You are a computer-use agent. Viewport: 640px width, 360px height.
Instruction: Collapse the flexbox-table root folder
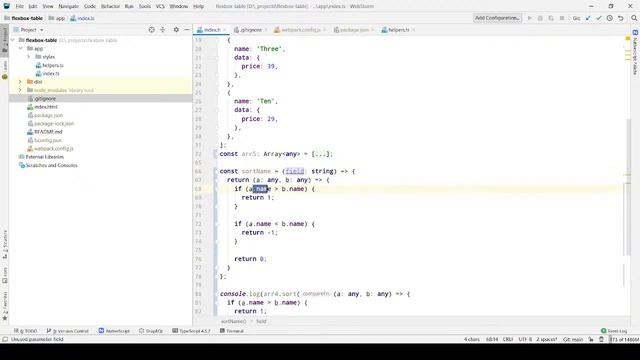(13, 40)
